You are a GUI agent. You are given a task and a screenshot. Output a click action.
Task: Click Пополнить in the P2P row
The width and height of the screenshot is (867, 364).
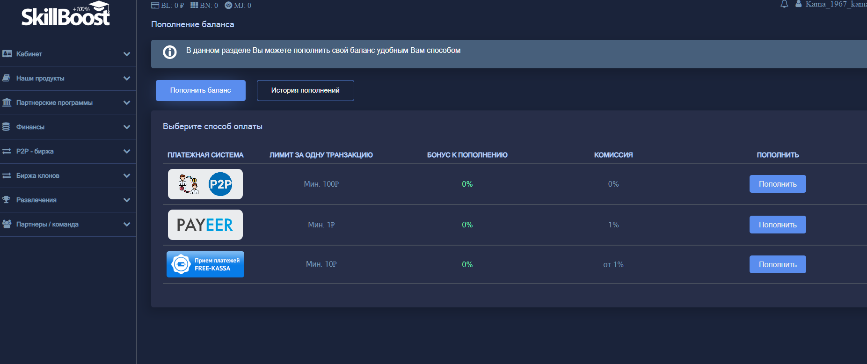(777, 184)
